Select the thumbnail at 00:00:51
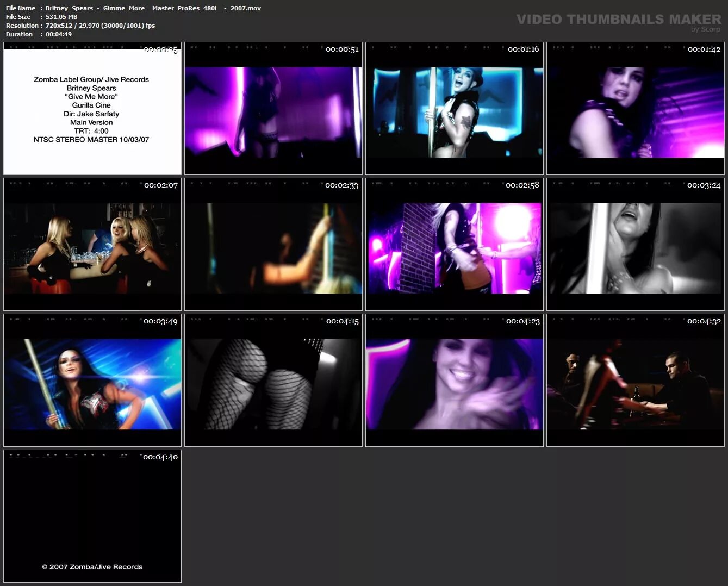Image resolution: width=728 pixels, height=586 pixels. [273, 108]
